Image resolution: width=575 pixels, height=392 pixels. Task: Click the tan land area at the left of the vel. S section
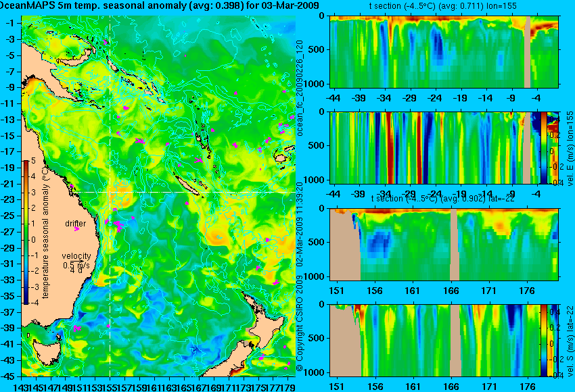click(345, 345)
